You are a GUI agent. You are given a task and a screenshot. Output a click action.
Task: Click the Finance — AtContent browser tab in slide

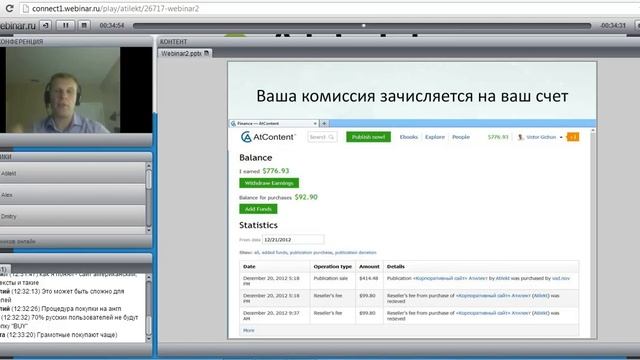(274, 123)
